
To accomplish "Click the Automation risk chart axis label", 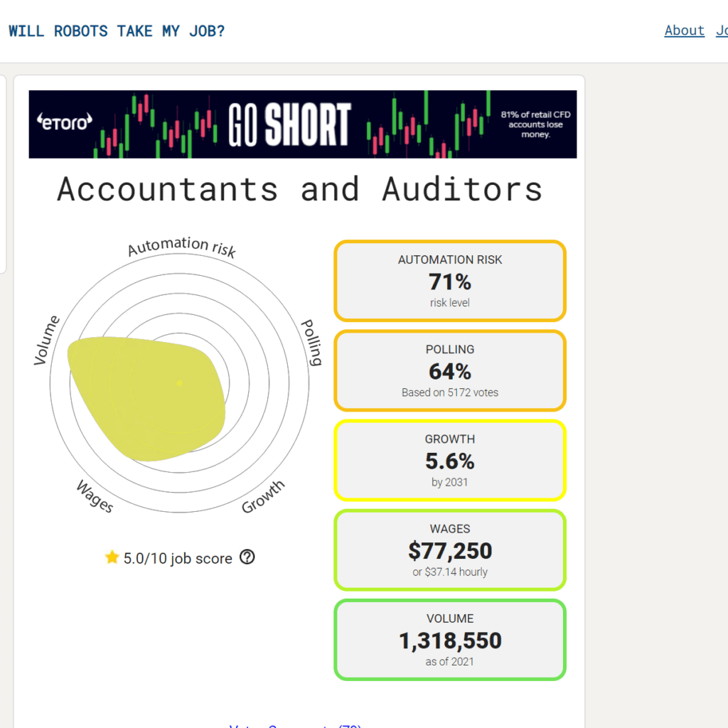I will (x=182, y=247).
